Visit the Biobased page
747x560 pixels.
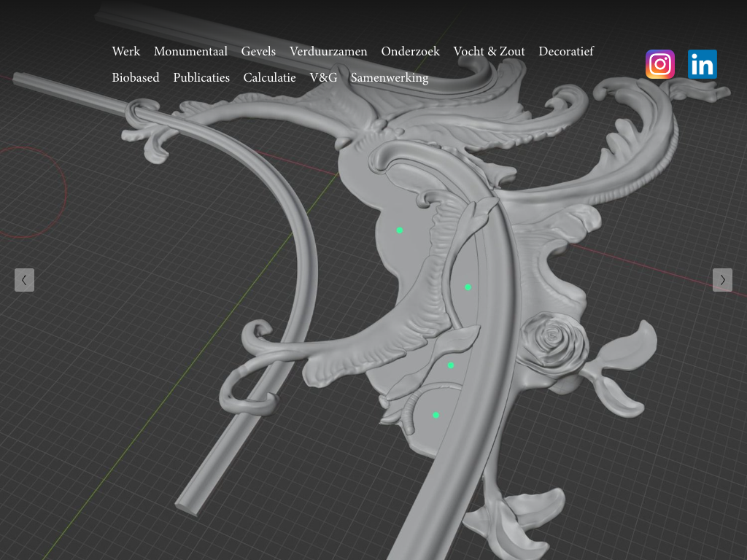[135, 77]
